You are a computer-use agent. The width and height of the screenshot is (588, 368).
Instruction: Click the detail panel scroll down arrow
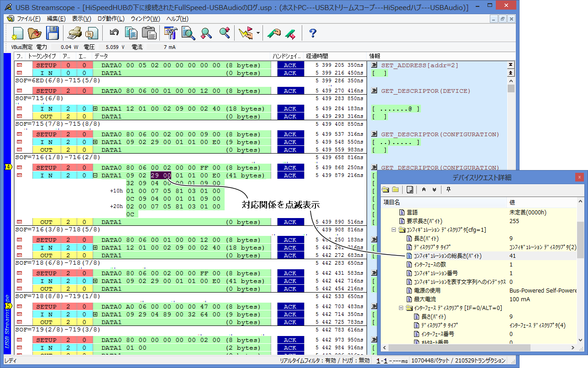click(580, 340)
